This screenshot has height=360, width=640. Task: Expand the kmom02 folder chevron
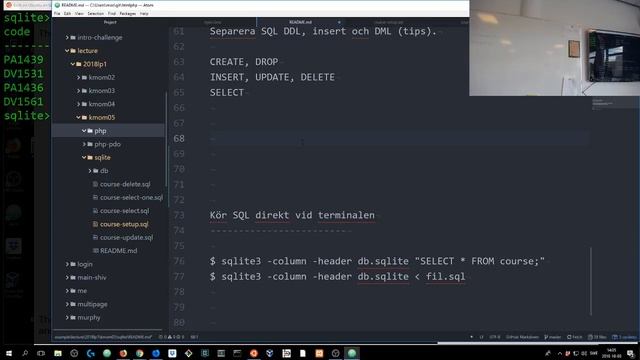78,77
